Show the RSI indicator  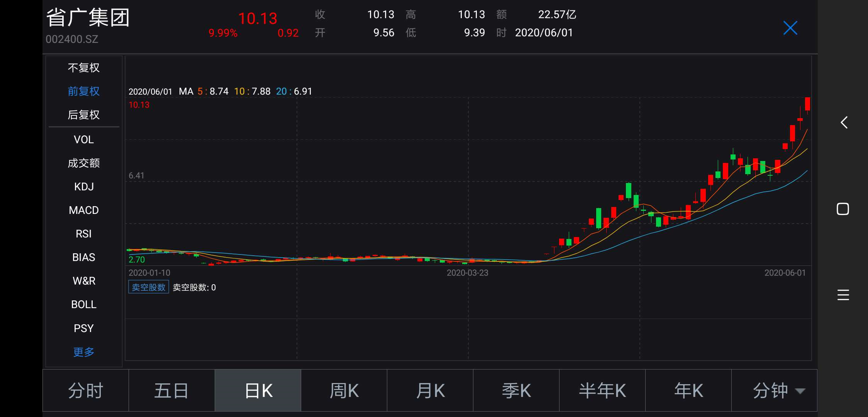click(x=84, y=234)
